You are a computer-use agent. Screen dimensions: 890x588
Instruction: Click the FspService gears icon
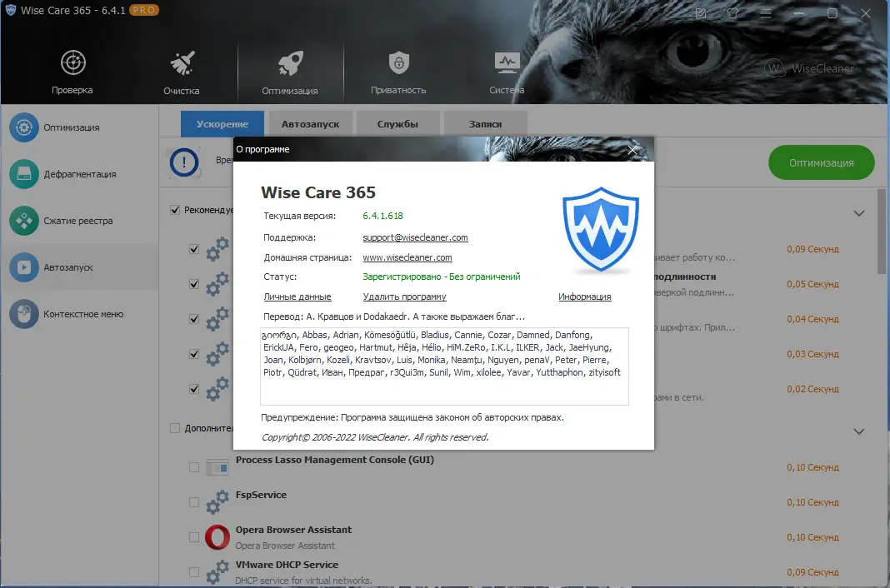click(x=217, y=502)
